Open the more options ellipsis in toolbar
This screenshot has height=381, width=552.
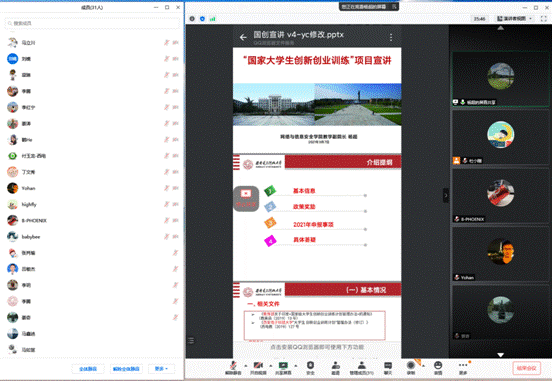pyautogui.click(x=463, y=368)
